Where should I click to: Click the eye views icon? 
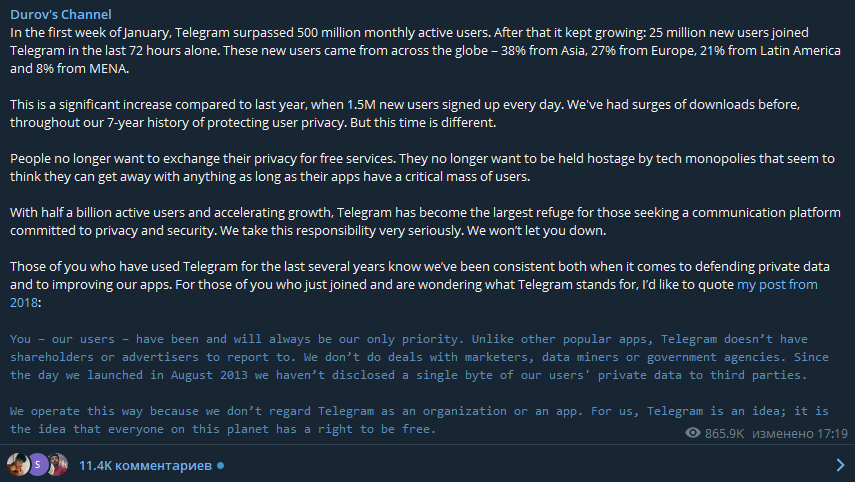pyautogui.click(x=693, y=433)
